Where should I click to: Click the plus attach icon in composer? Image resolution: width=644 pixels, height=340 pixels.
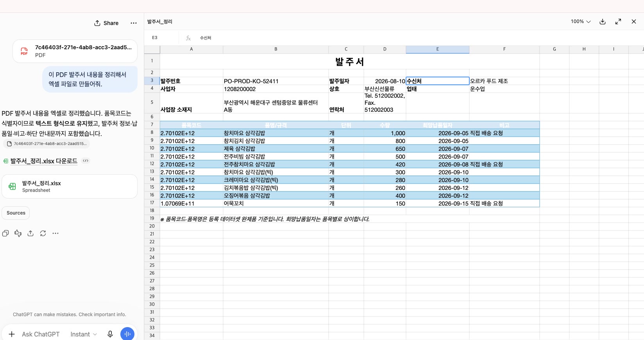tap(12, 334)
